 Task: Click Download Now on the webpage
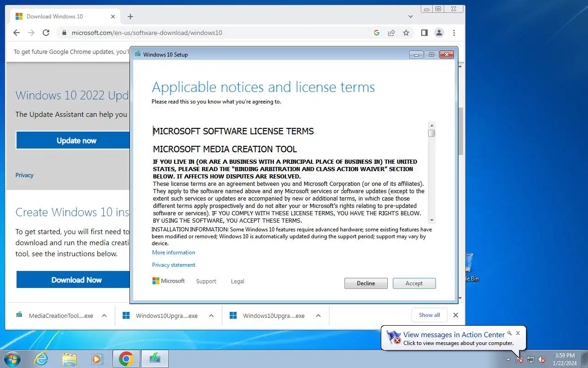pos(73,280)
